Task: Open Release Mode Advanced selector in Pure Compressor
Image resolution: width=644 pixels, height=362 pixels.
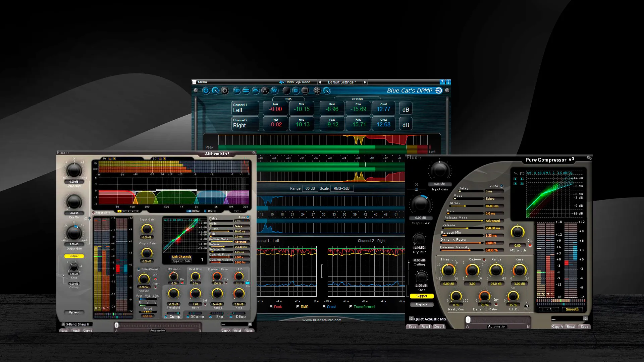Action: pos(494,221)
